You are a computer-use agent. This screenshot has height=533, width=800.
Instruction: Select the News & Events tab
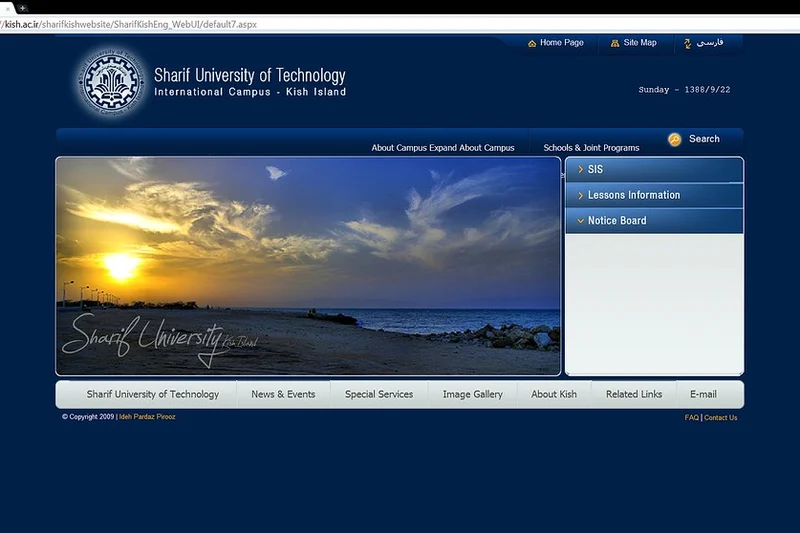coord(283,394)
